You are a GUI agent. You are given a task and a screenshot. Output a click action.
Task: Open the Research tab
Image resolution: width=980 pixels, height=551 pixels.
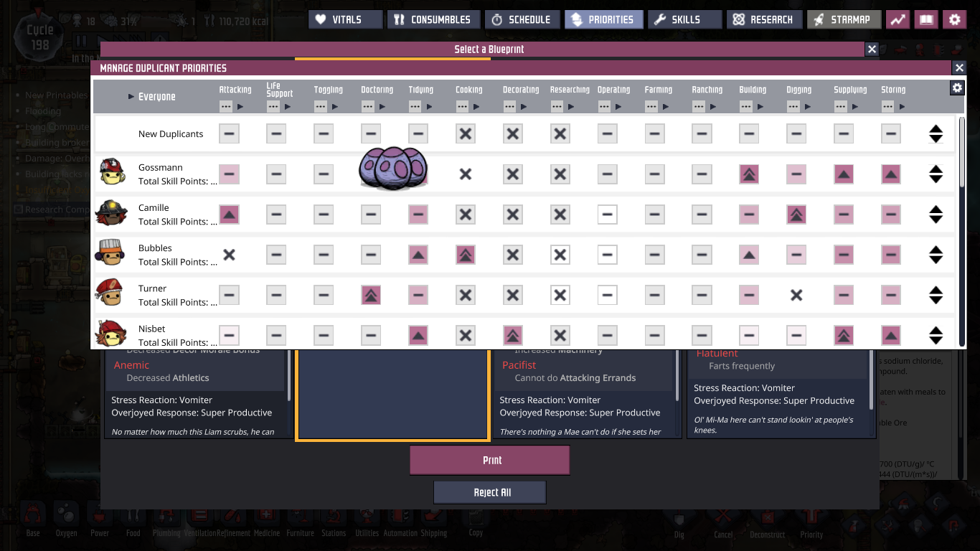(x=763, y=19)
